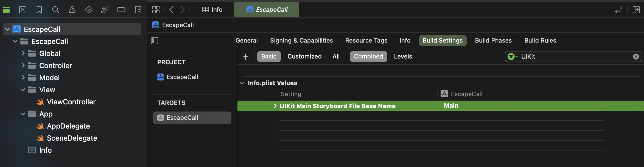The width and height of the screenshot is (644, 167).
Task: Switch to Combined settings view
Action: tap(368, 57)
